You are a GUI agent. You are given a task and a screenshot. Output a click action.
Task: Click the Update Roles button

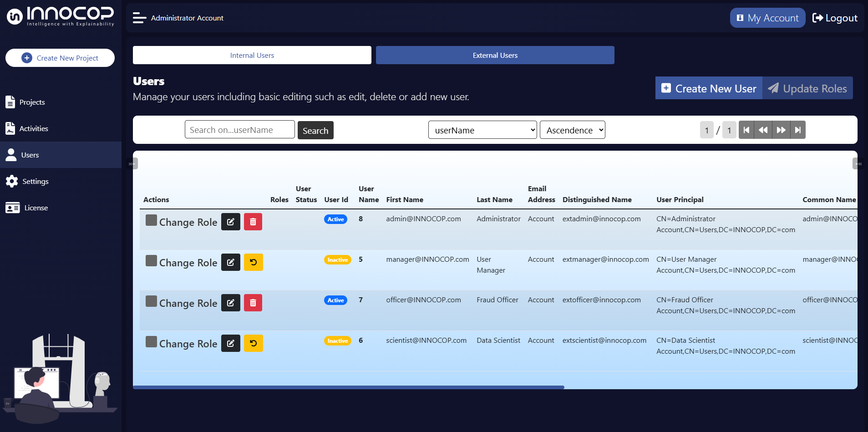tap(808, 88)
